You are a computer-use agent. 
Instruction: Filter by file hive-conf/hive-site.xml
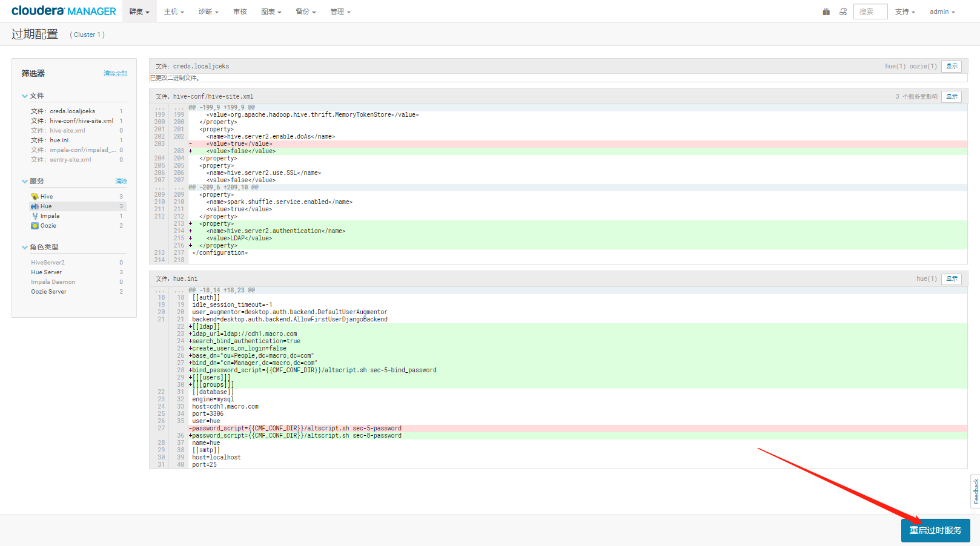pos(72,121)
